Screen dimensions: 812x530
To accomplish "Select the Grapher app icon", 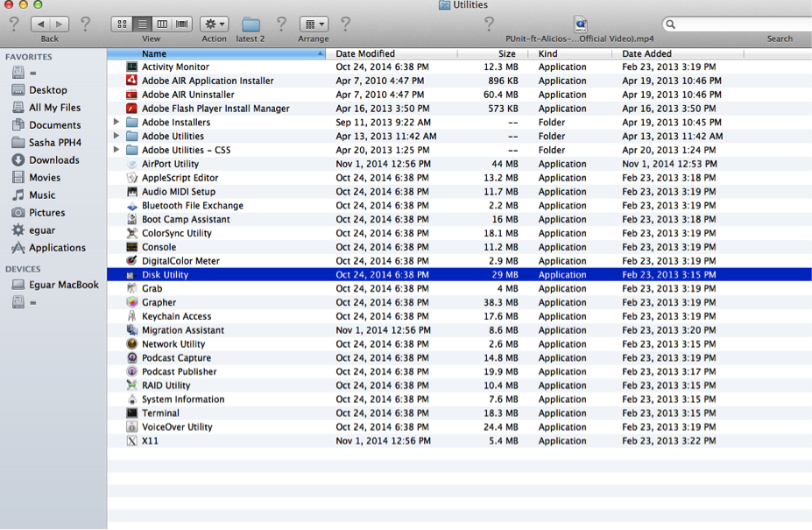I will [x=132, y=302].
